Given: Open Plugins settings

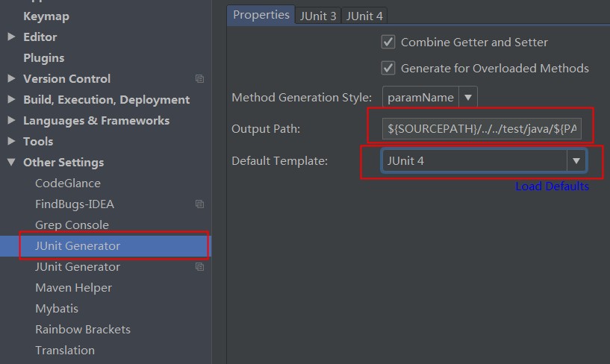Looking at the screenshot, I should [43, 58].
